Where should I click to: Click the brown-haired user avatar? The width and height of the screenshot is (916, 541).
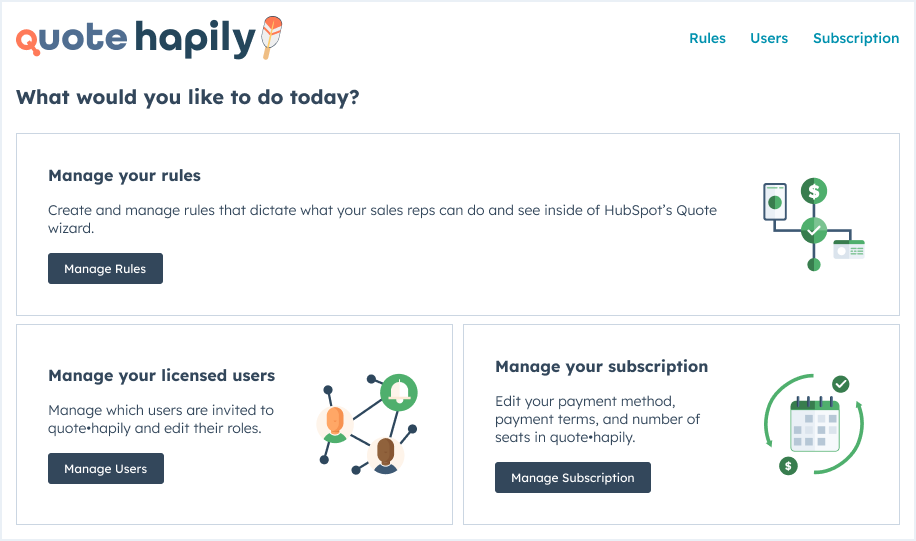(386, 455)
